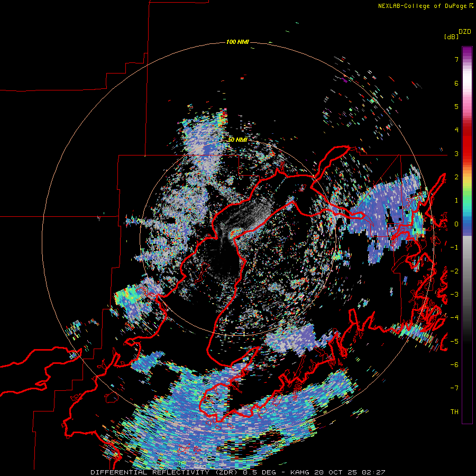Click the -1 value on the color scale
Screen dimensions: 476x476
click(x=454, y=248)
